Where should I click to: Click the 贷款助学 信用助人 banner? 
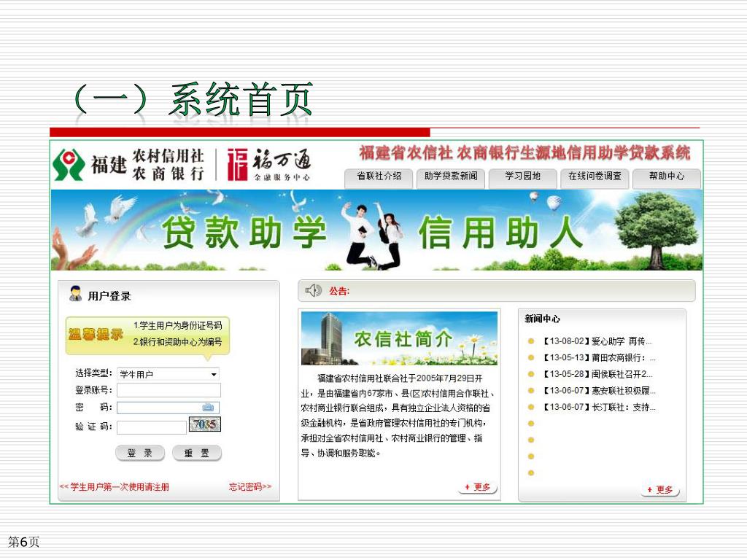coord(376,230)
